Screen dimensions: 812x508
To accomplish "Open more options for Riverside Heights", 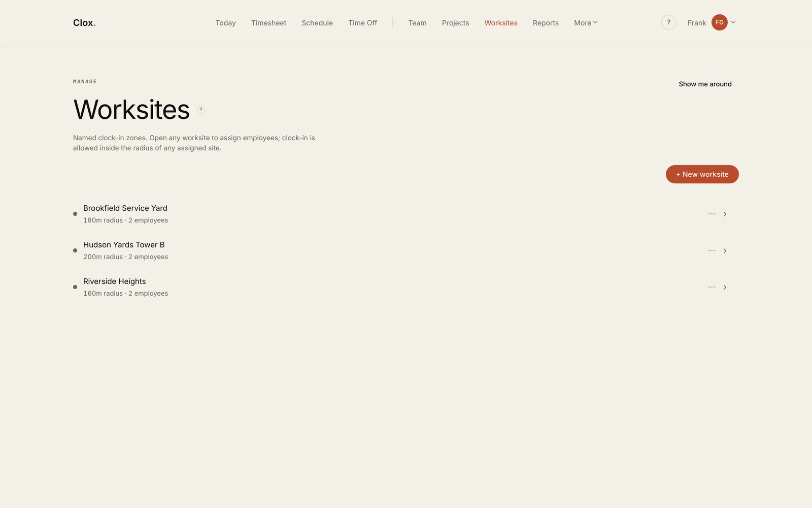I will point(712,287).
